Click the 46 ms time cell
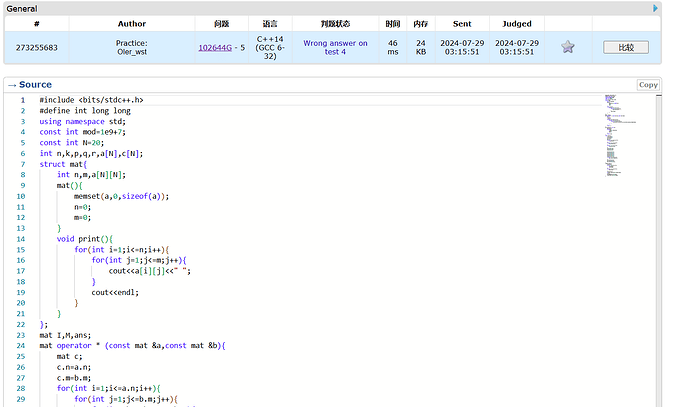Viewport: 690px width, 407px height. point(393,48)
